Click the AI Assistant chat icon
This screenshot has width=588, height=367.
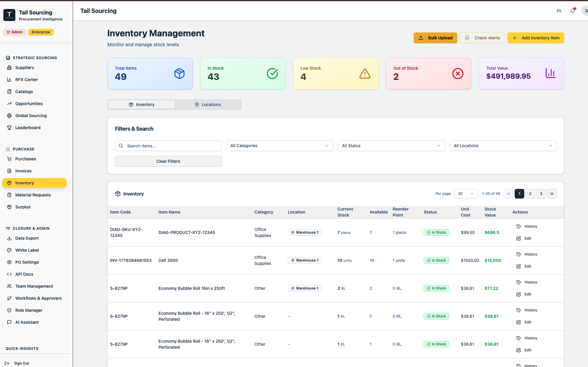[x=9, y=322]
